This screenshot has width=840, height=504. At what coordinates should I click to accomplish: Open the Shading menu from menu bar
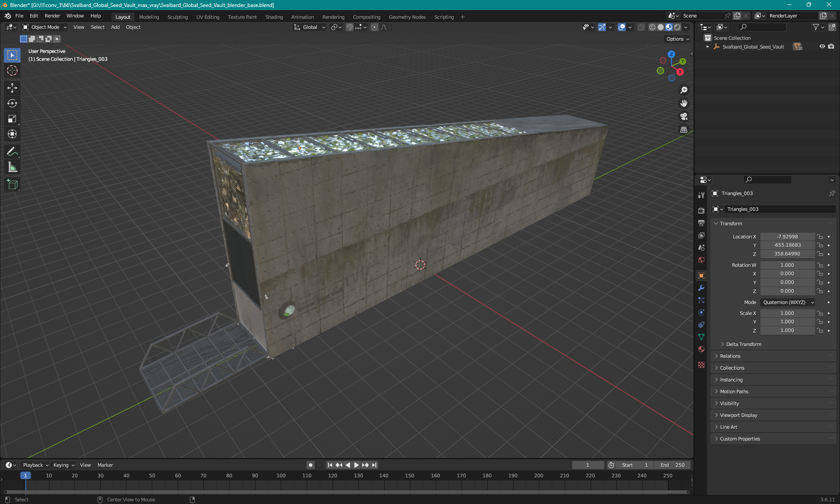[x=273, y=16]
